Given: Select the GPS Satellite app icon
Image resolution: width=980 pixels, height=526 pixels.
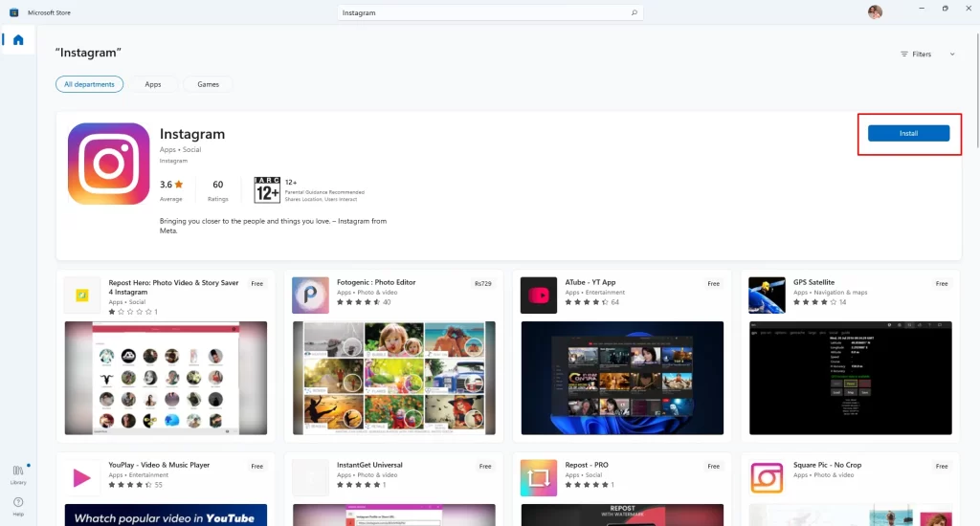Looking at the screenshot, I should [x=767, y=296].
